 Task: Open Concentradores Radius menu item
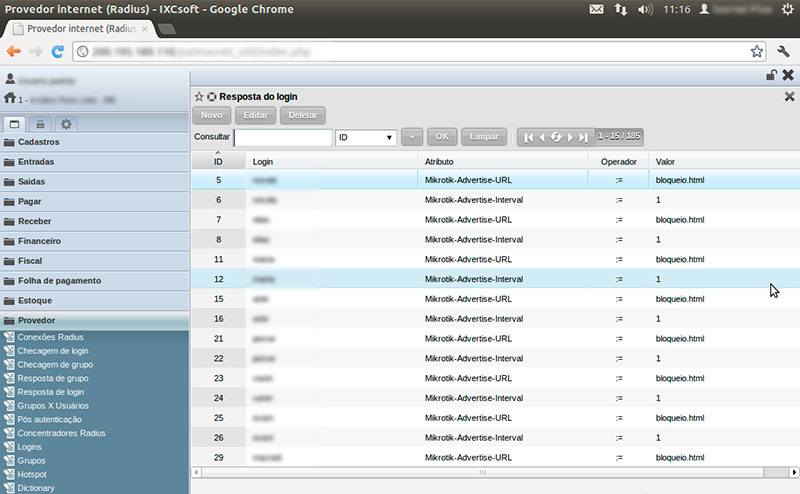(61, 433)
